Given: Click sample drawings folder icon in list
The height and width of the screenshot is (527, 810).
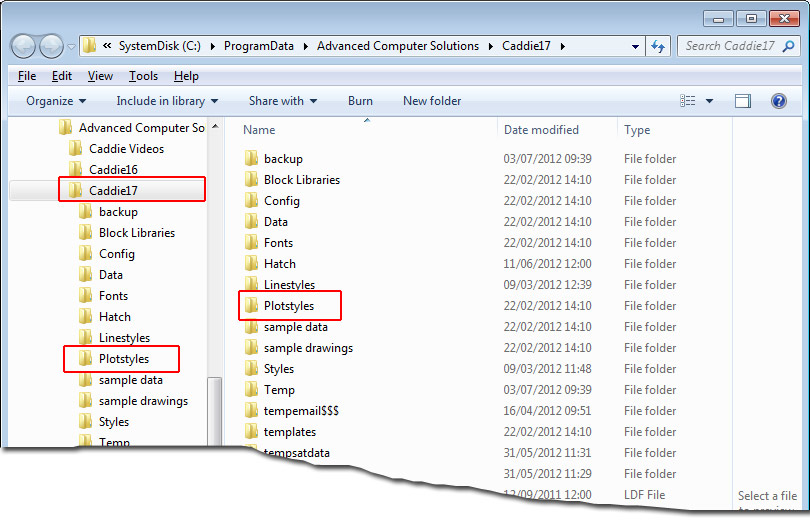Looking at the screenshot, I should 252,348.
